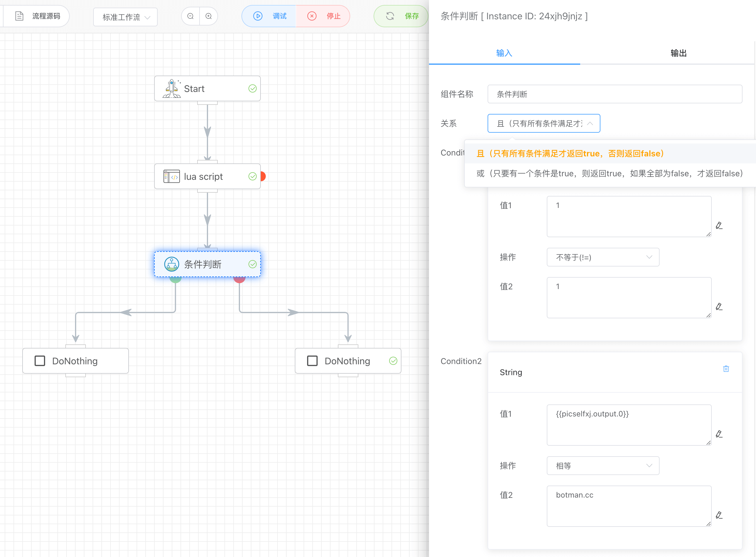Click the red false-branch port on 条件判断
Image resolution: width=756 pixels, height=557 pixels.
coord(239,280)
